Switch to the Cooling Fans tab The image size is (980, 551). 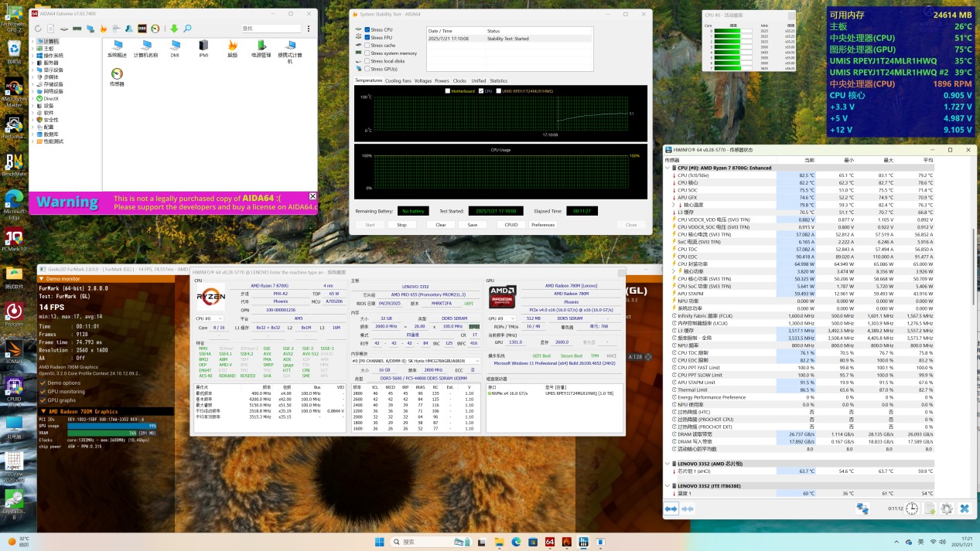[x=398, y=80]
